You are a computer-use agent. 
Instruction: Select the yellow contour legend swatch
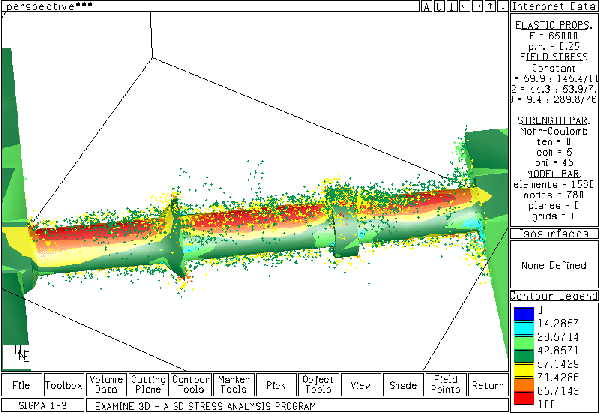(524, 369)
